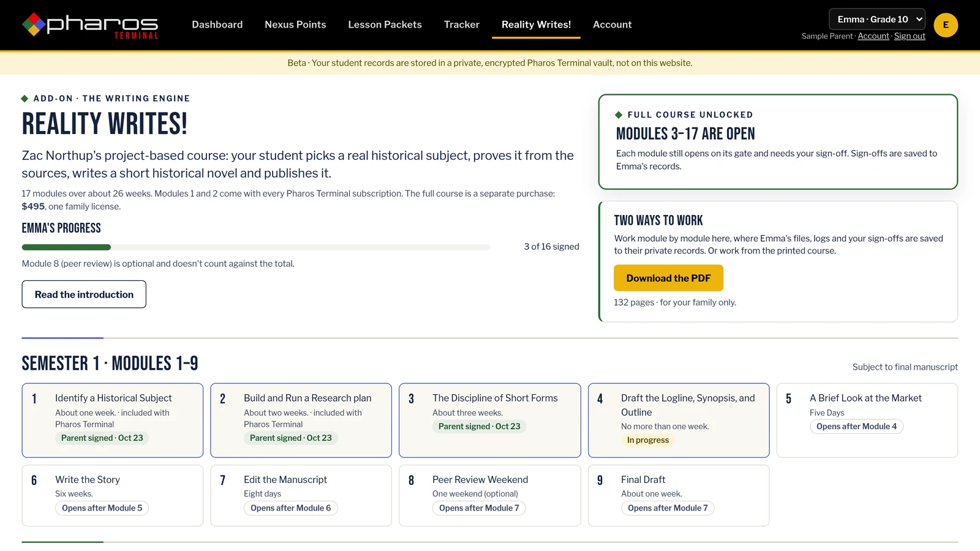Open the Nexus Points tab

(295, 24)
